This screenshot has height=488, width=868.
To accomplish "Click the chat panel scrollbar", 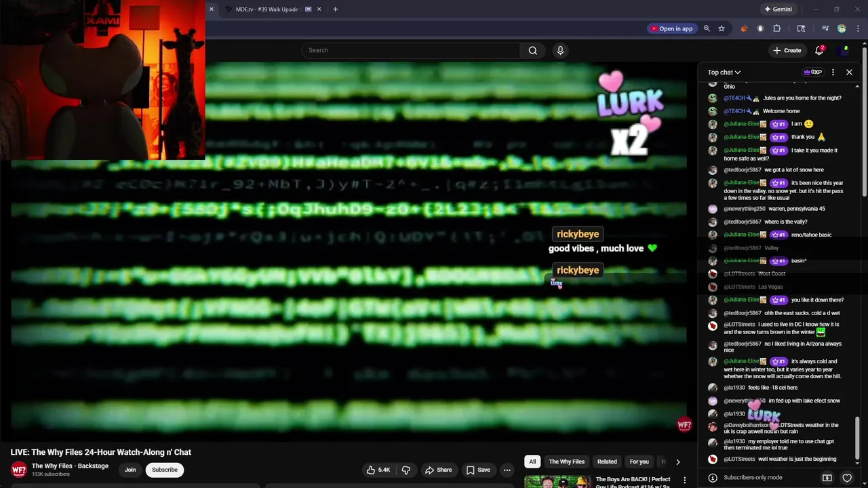I will coord(857,439).
